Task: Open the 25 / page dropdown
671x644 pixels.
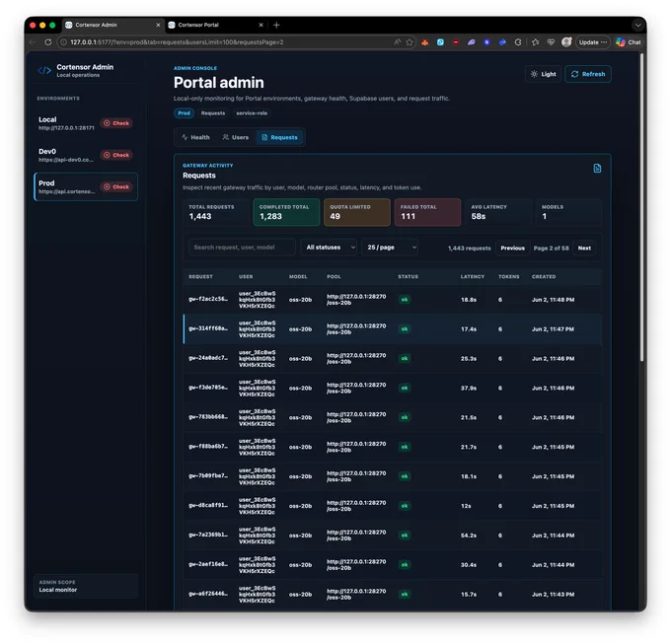Action: (390, 248)
